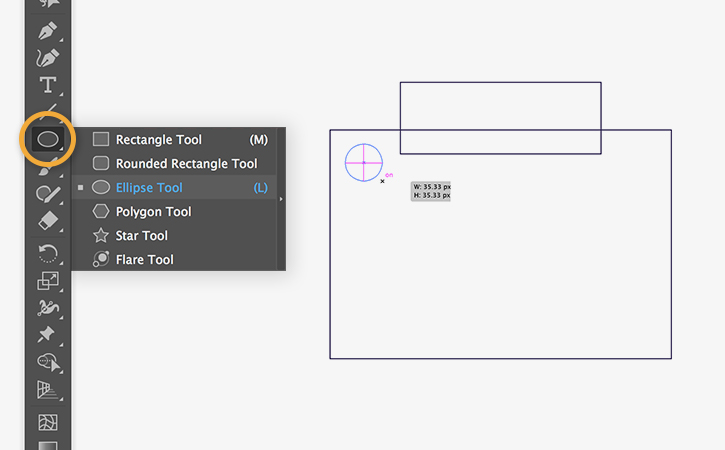Select Flare Tool from the flyout
The width and height of the screenshot is (725, 450).
click(144, 260)
